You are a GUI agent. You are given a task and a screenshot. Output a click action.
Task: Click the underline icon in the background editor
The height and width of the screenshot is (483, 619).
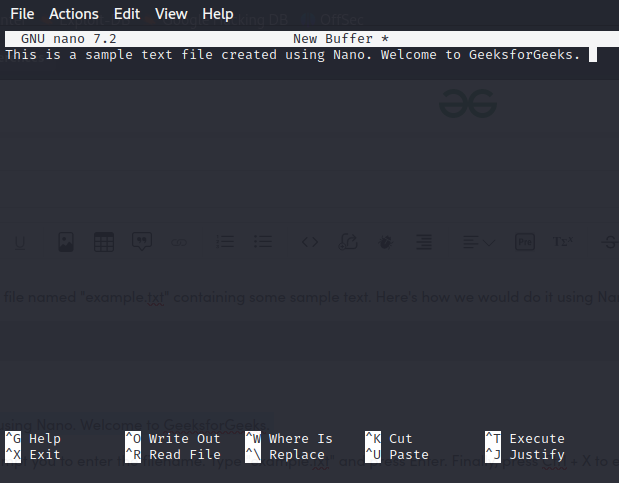pos(20,242)
